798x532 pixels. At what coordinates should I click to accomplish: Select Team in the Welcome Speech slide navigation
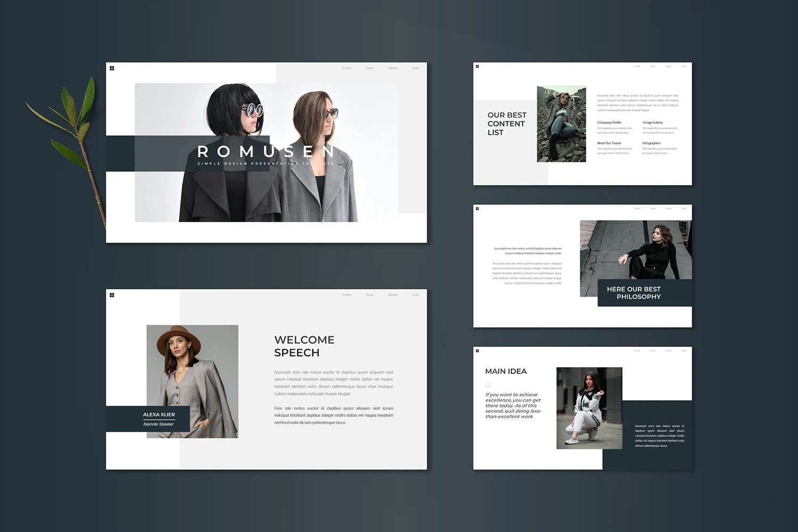(x=369, y=295)
